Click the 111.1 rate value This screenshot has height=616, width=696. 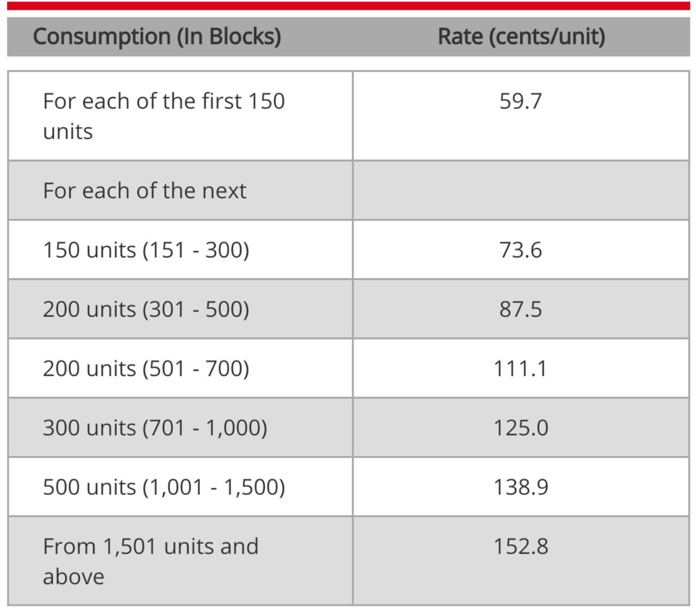pos(520,369)
